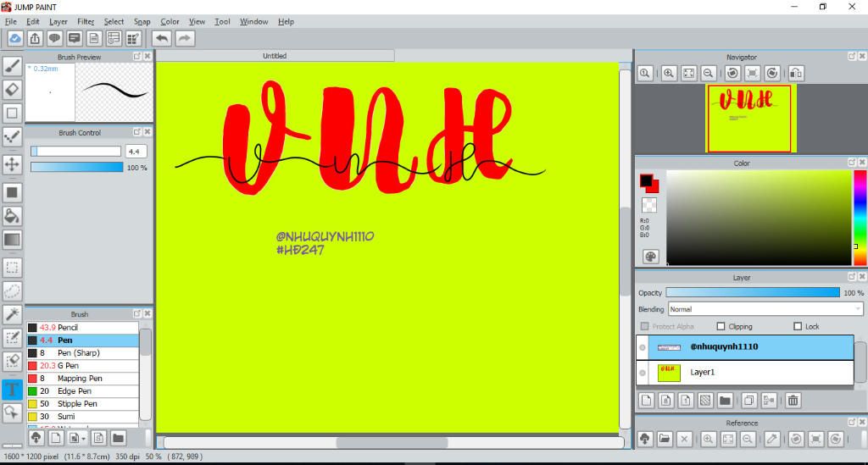Screen dimensions: 868x465
Task: Open the Filter menu
Action: (x=86, y=21)
